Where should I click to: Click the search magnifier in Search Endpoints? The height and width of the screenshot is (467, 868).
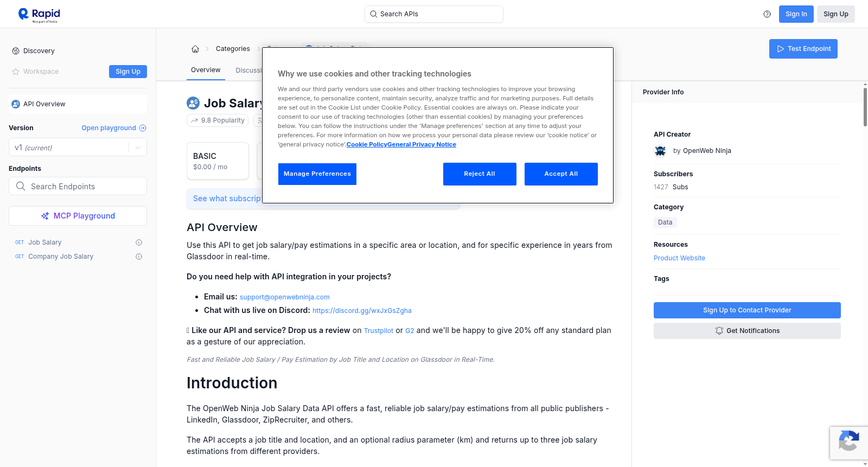21,186
